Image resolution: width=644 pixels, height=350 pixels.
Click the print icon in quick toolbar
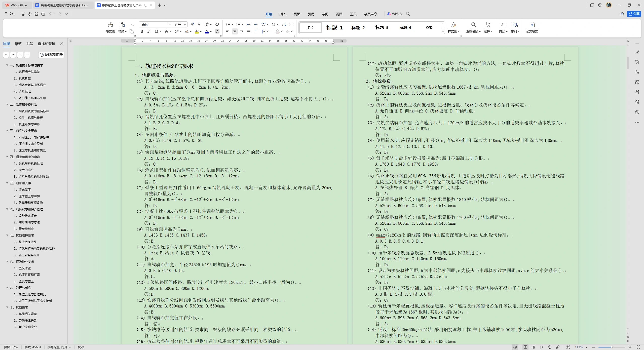(x=36, y=14)
